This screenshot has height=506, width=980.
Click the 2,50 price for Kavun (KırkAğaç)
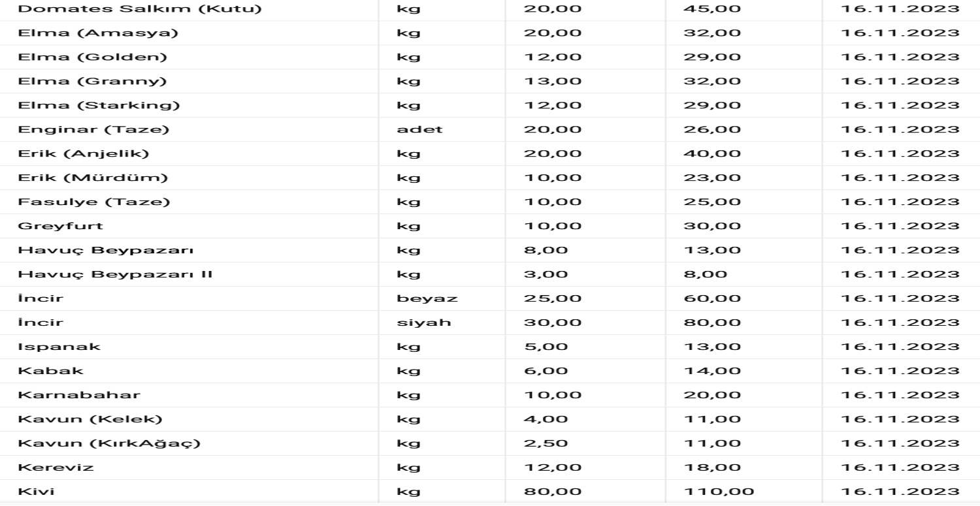coord(546,443)
